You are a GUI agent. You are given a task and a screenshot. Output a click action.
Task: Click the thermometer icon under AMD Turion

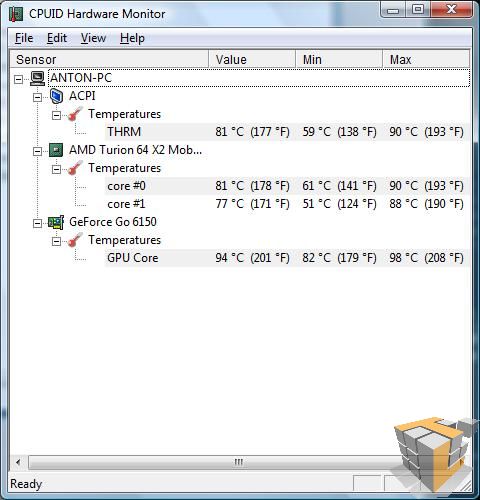pyautogui.click(x=75, y=168)
